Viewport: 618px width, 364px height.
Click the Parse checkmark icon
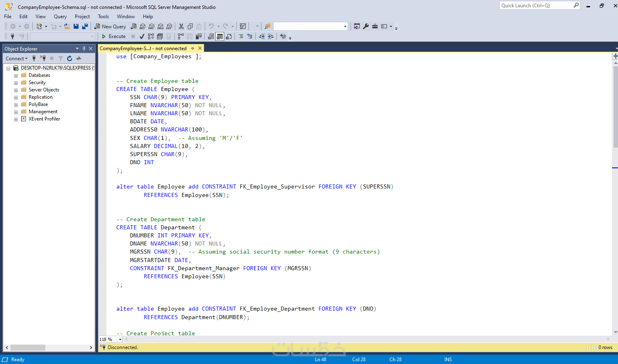tap(142, 36)
